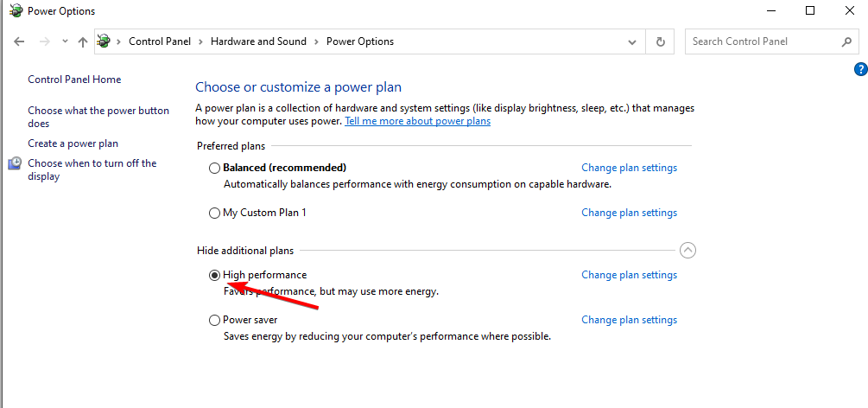The height and width of the screenshot is (408, 868).
Task: Collapse the Hide additional plans section
Action: click(x=687, y=251)
